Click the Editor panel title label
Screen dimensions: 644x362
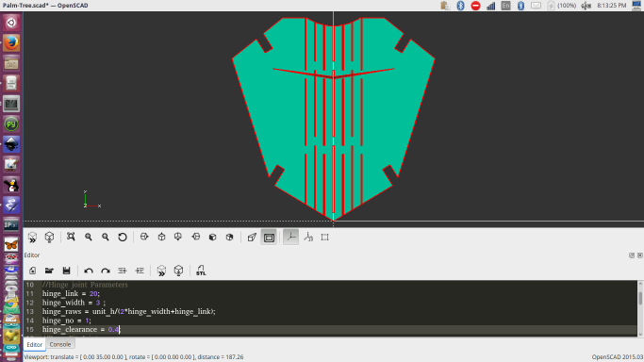click(32, 255)
